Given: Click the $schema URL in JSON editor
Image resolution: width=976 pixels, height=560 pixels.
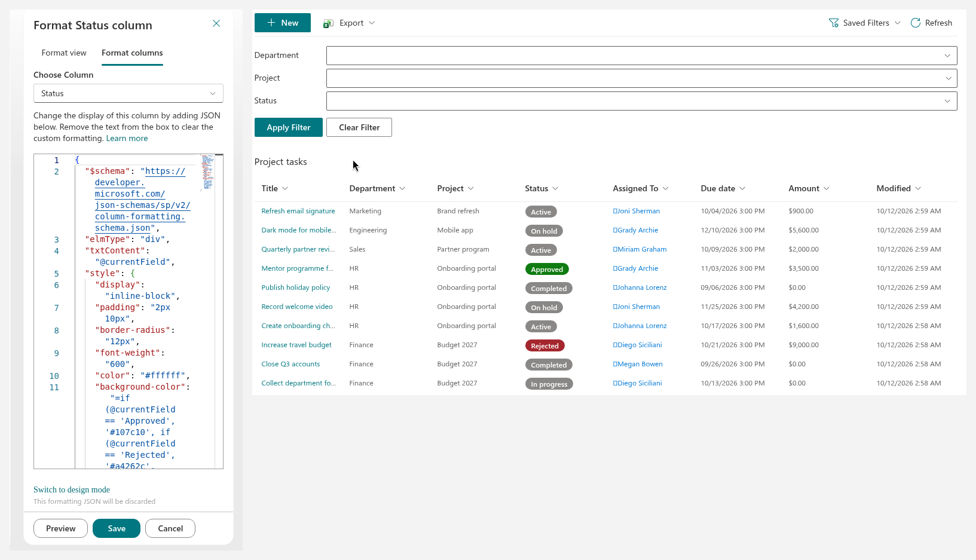Looking at the screenshot, I should pos(143,200).
